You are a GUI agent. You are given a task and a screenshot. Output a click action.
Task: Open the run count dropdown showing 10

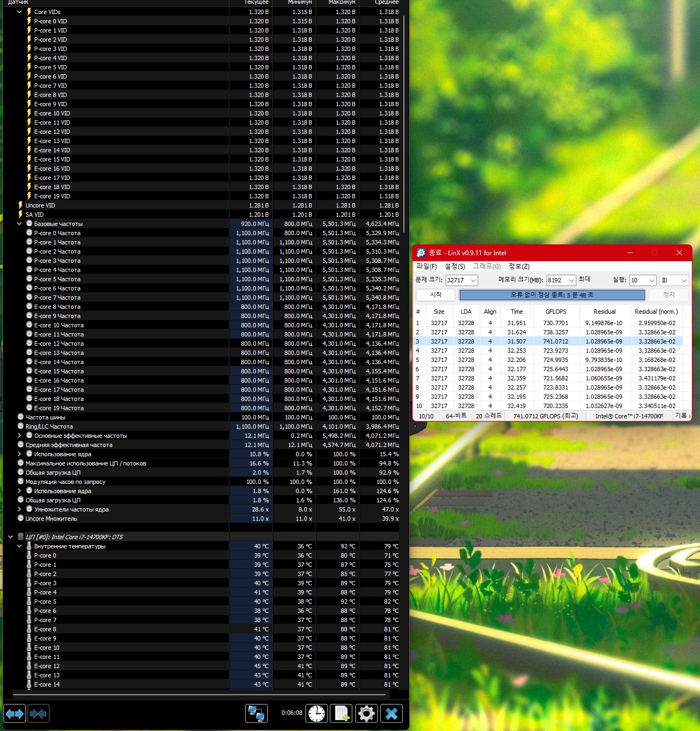(x=652, y=280)
